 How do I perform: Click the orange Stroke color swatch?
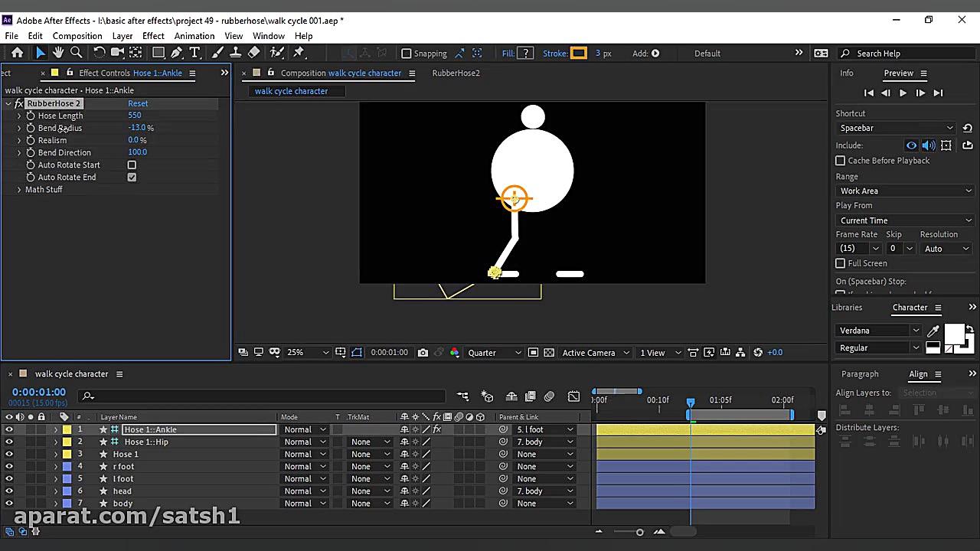[579, 54]
